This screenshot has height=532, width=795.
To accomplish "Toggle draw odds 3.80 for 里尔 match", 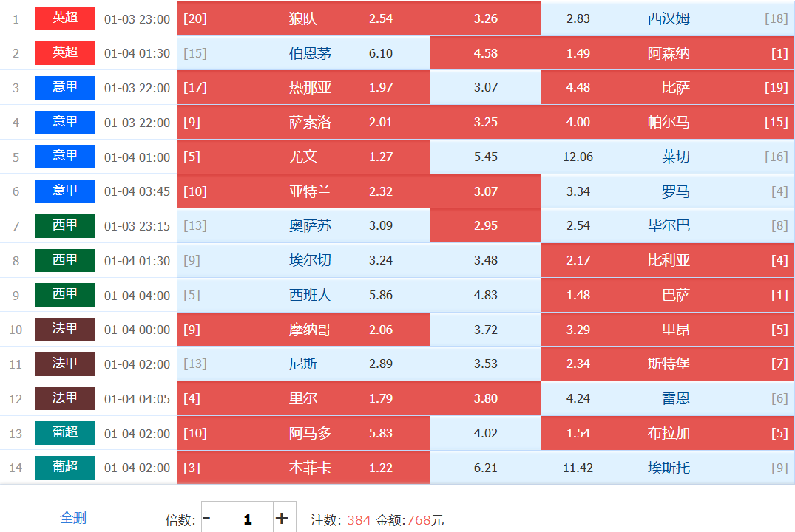I will pyautogui.click(x=485, y=398).
